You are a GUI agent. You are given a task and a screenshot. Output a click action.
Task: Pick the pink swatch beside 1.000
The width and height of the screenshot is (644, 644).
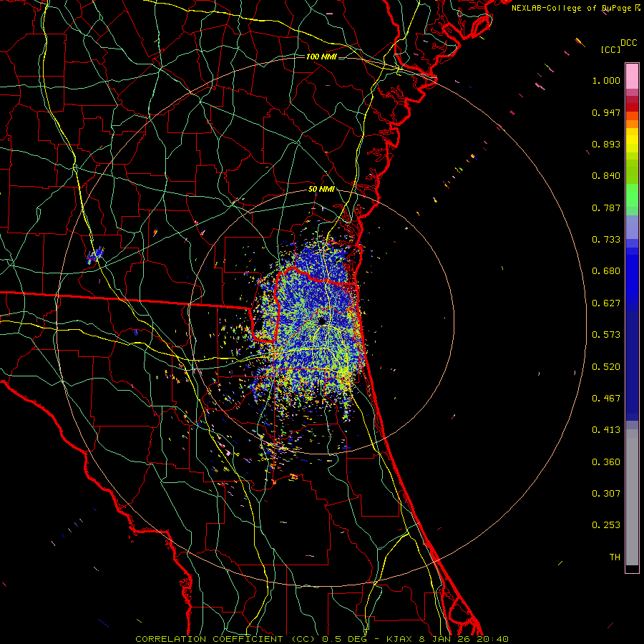pos(632,77)
